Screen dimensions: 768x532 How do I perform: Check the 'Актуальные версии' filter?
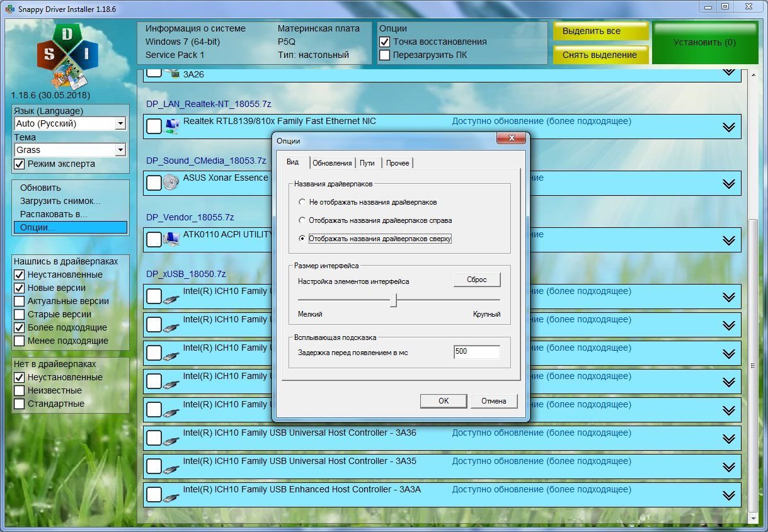(x=20, y=302)
